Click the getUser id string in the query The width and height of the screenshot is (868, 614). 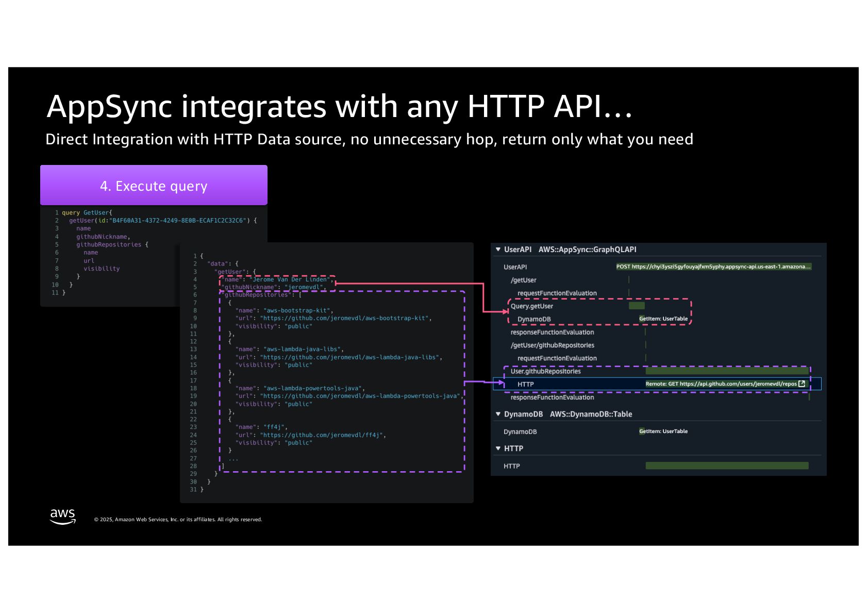click(x=177, y=221)
